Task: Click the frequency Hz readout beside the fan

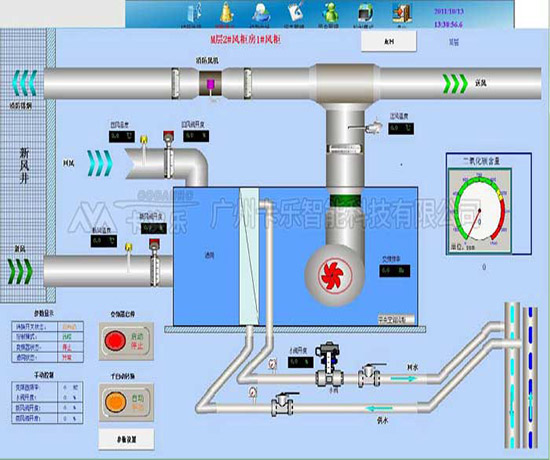Action: pos(395,271)
